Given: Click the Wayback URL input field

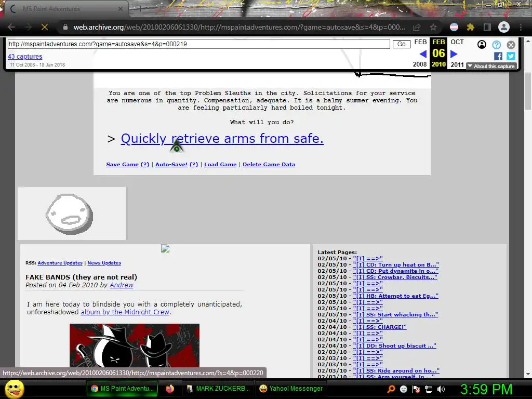Looking at the screenshot, I should (x=199, y=44).
